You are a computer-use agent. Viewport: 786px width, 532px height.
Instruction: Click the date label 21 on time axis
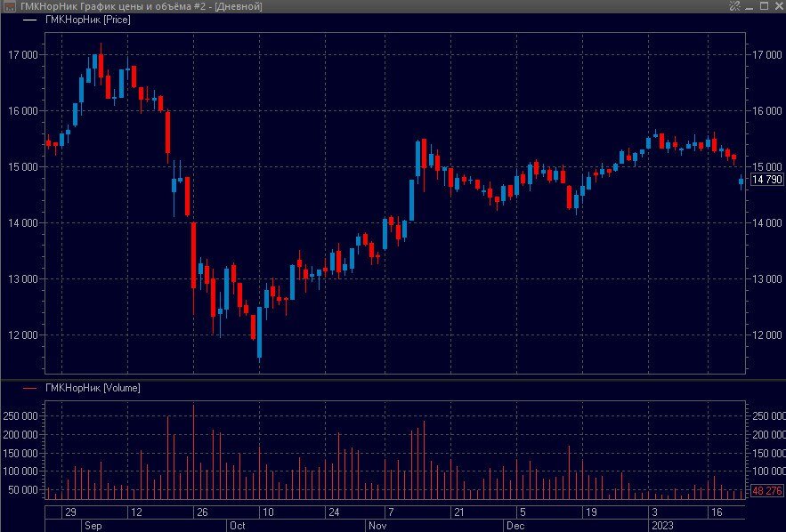(x=458, y=512)
